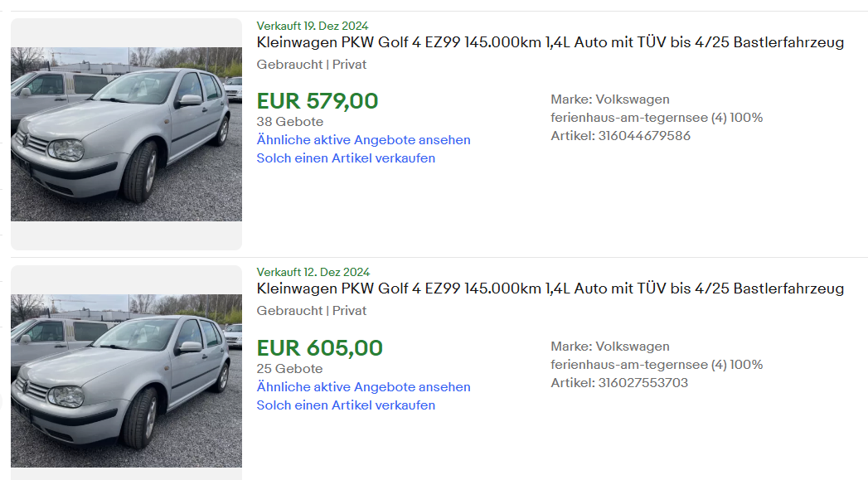This screenshot has width=868, height=480.
Task: View the 38 Gebote bid count
Action: (x=289, y=122)
